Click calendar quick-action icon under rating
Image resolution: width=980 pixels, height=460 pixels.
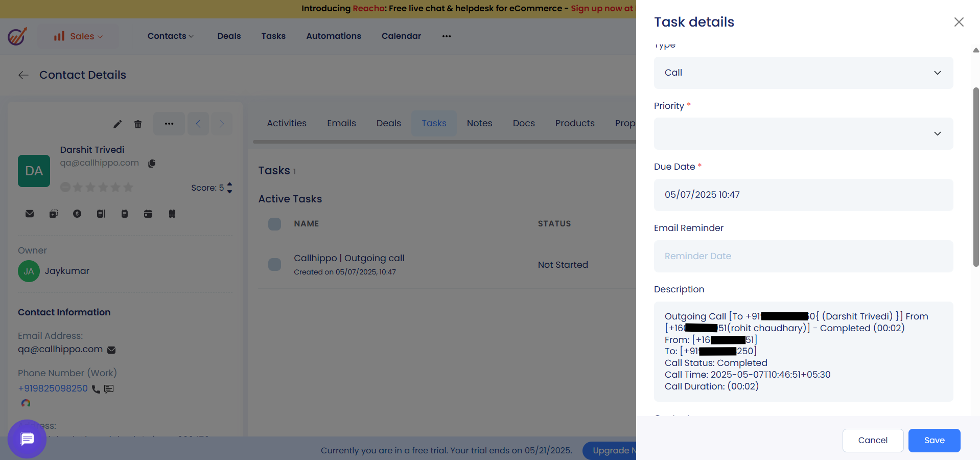[148, 214]
